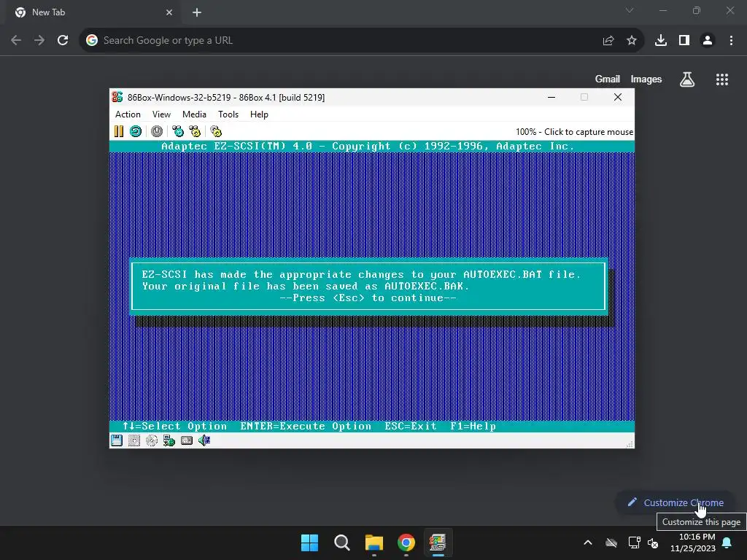This screenshot has width=747, height=560.
Task: Click the grayed floppy drive status icon
Action: click(134, 440)
